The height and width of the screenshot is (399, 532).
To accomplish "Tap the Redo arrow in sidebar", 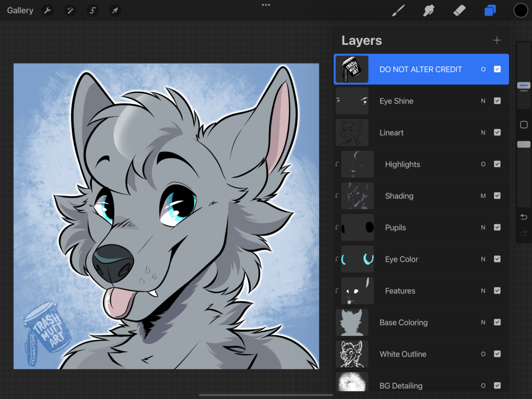I will [x=524, y=233].
